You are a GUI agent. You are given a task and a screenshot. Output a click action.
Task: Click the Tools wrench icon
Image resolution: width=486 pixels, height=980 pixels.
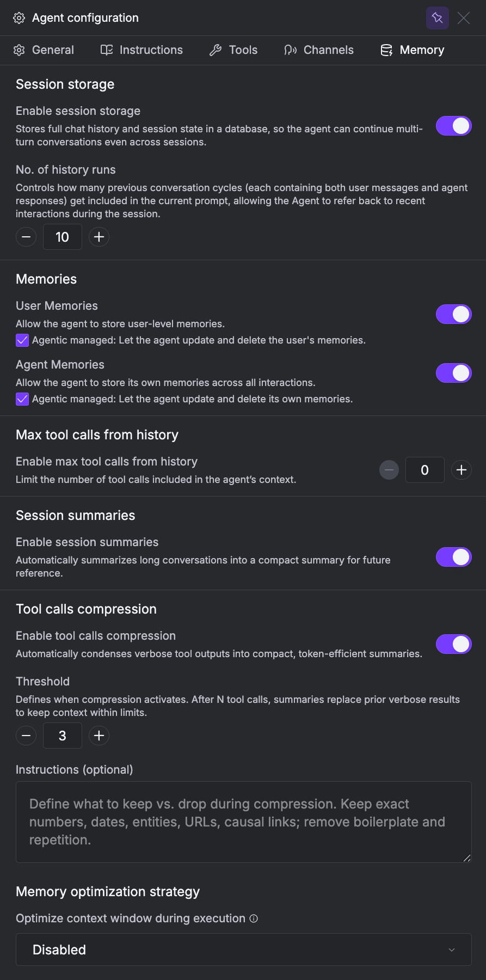click(216, 50)
